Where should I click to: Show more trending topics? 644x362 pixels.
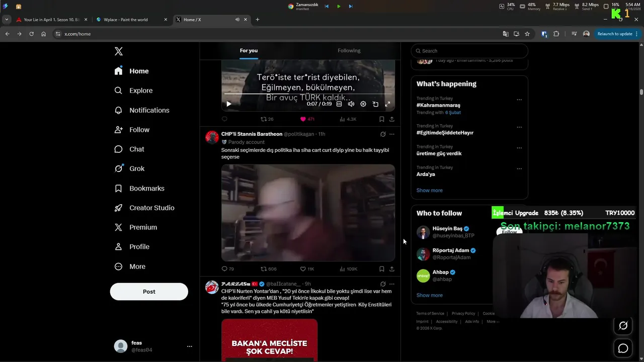pyautogui.click(x=430, y=190)
